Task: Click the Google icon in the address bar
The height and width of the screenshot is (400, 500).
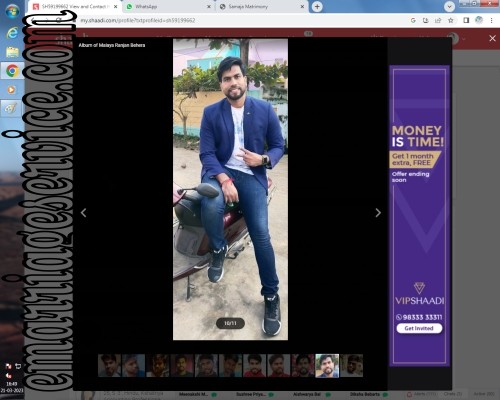Action: click(413, 20)
